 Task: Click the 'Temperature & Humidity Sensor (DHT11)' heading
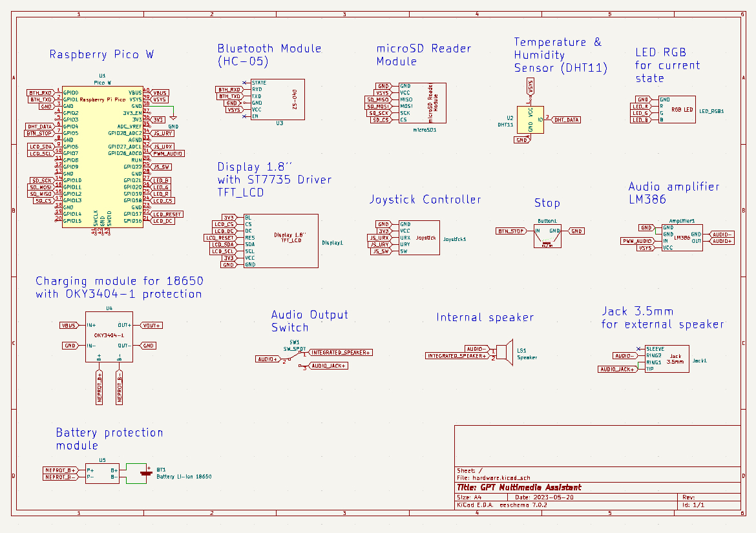[x=560, y=55]
